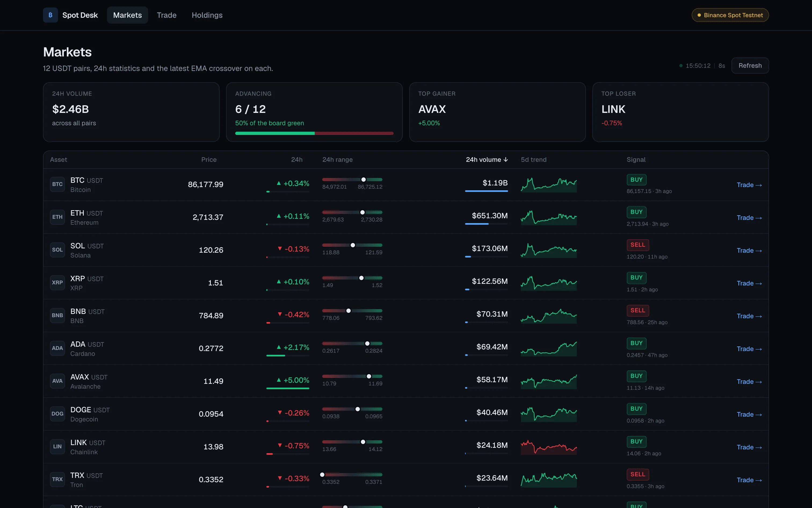Click the SOL asset badge icon

click(x=57, y=250)
